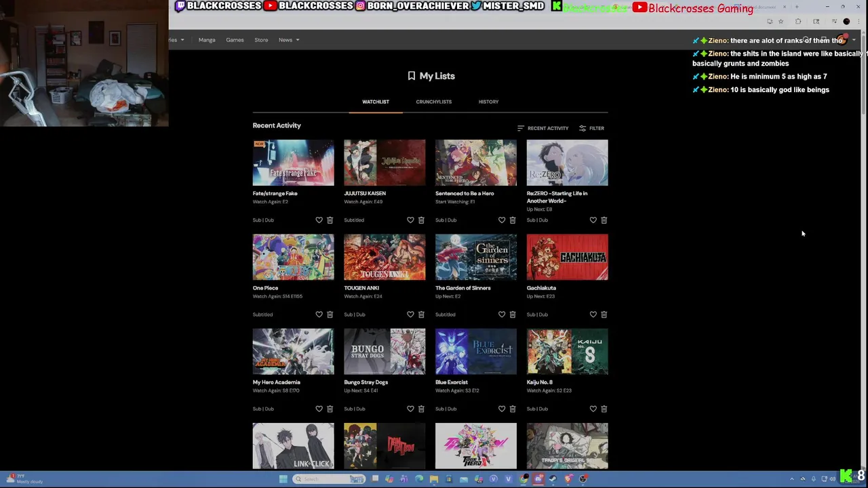Screen dimensions: 868x488
Task: Open Re:ZERO thumbnail
Action: 568,163
